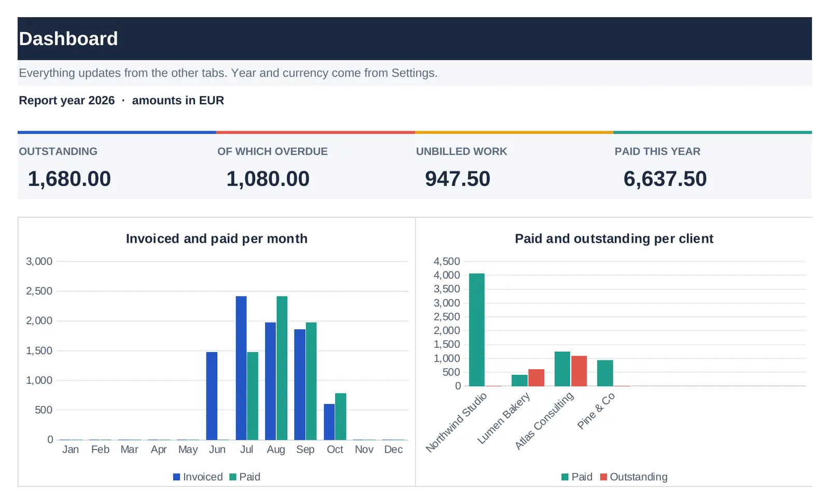Click the "Atlas Consulting" axis label

coord(544,421)
